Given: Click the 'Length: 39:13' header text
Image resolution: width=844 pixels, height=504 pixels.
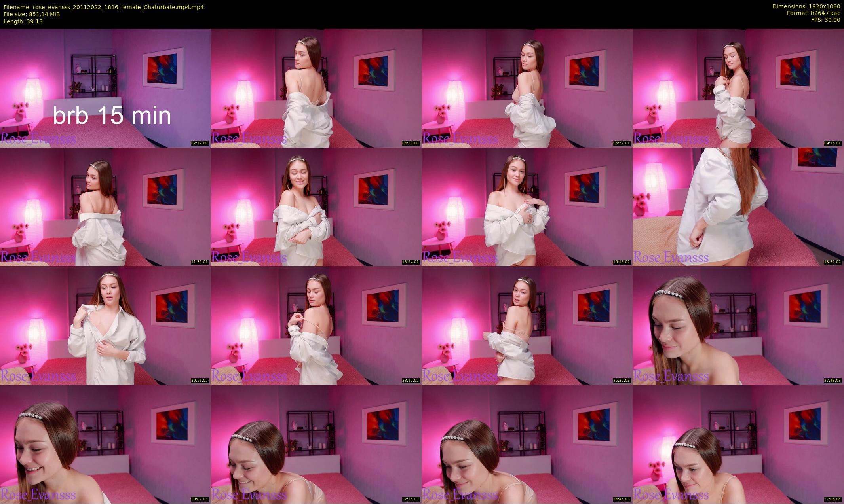Looking at the screenshot, I should tap(23, 21).
